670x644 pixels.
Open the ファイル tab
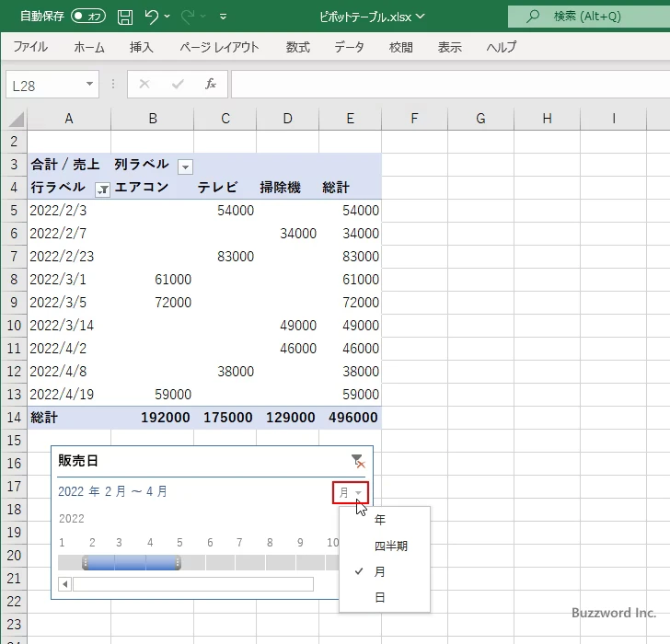click(30, 47)
